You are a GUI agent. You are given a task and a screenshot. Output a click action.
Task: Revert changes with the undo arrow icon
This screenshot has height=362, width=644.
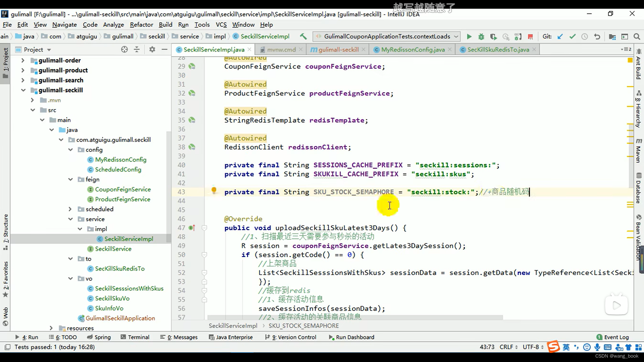(597, 37)
